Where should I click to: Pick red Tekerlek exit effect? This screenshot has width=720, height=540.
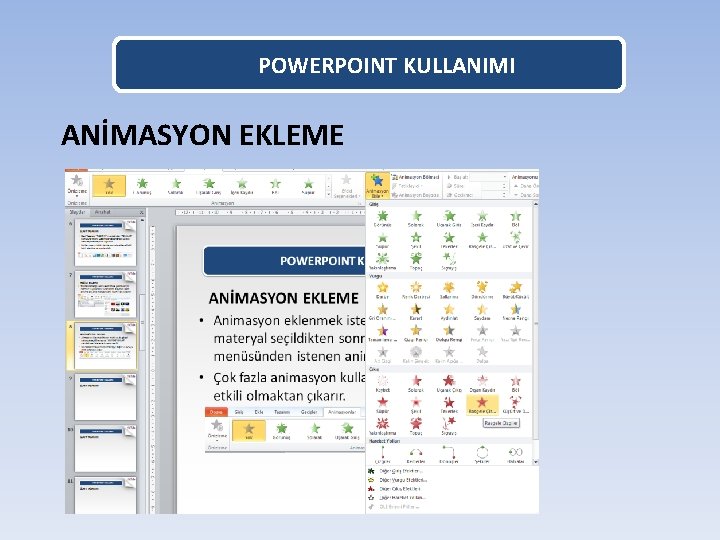click(x=449, y=405)
